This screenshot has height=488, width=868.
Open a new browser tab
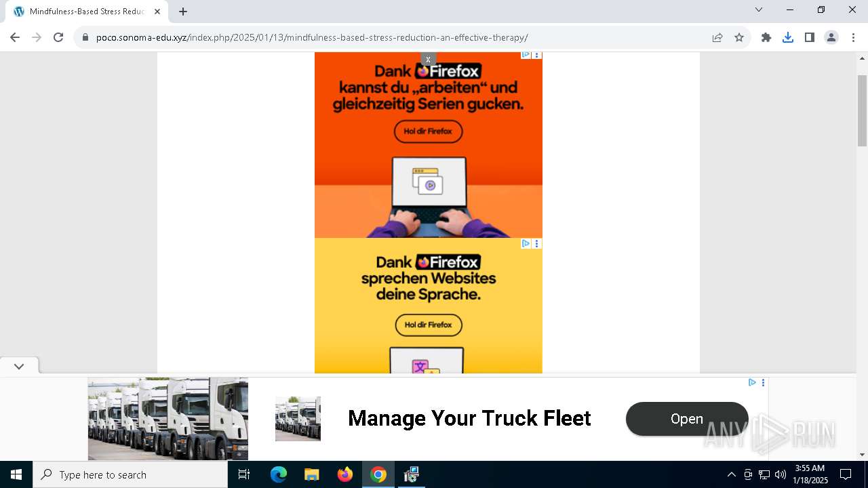(x=183, y=12)
